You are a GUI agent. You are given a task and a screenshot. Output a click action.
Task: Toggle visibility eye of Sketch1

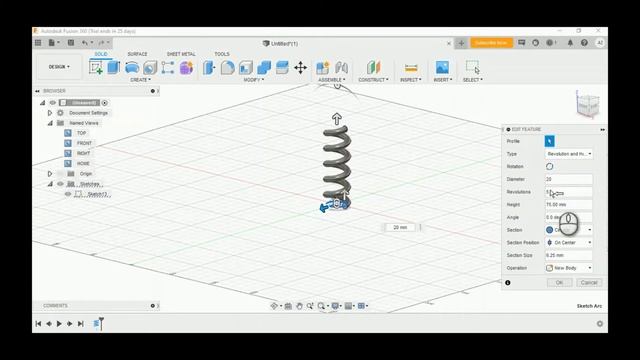(68, 194)
